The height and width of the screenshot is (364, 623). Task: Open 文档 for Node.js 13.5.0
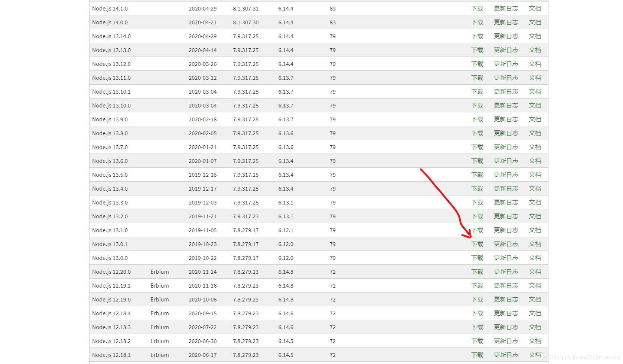pos(535,175)
